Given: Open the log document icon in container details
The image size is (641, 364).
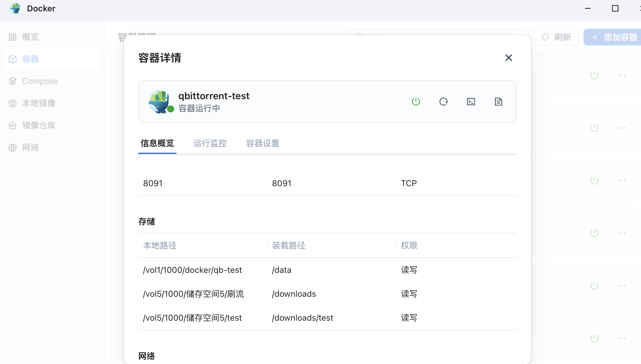Looking at the screenshot, I should (x=499, y=102).
